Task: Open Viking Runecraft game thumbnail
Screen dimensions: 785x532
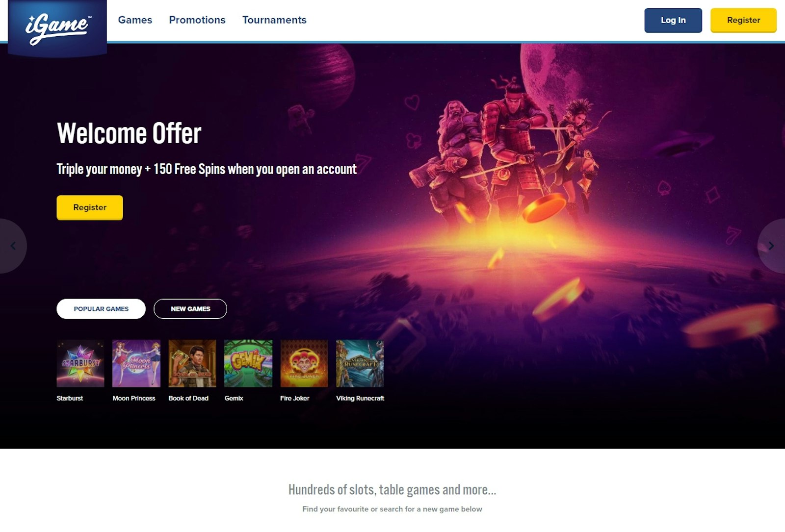Action: (360, 363)
